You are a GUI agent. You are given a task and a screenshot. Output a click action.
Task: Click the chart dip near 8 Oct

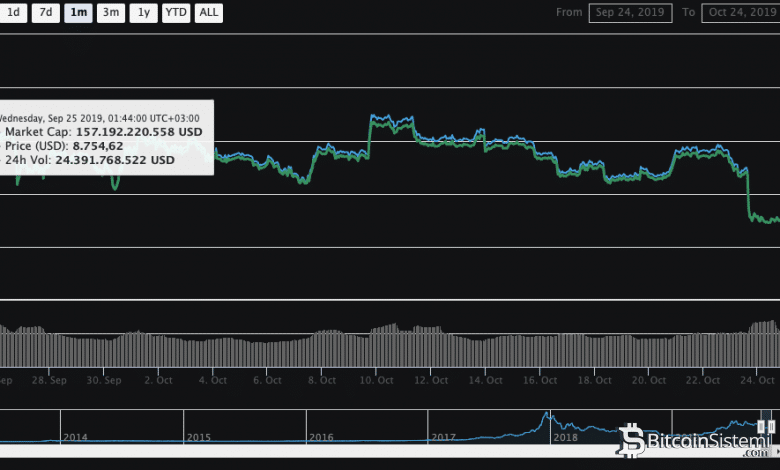pos(303,182)
